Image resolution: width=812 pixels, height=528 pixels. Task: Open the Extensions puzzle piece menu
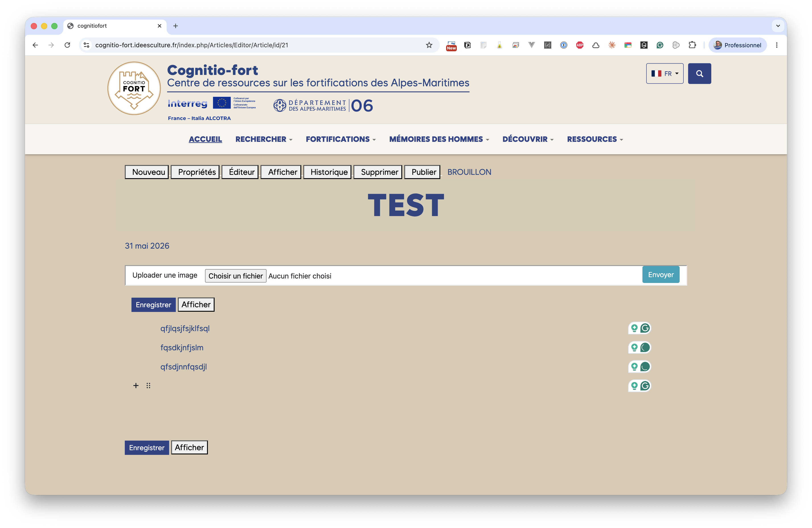(x=692, y=45)
